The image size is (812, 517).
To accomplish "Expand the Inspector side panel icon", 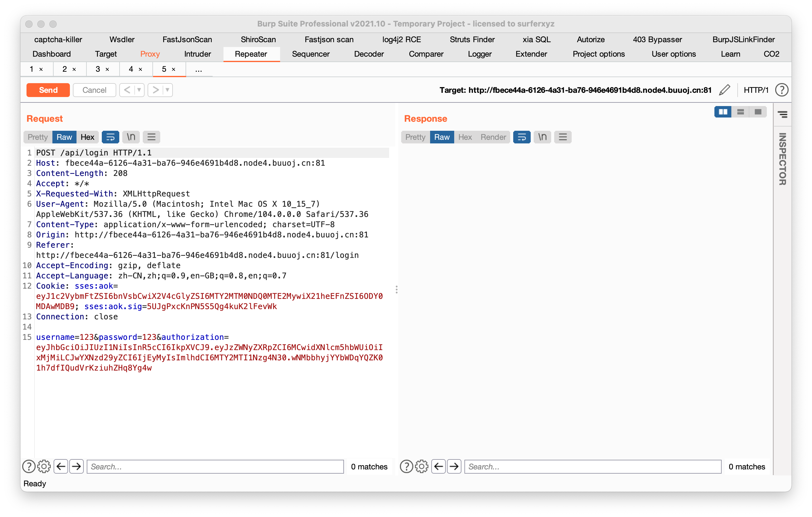I will tap(783, 115).
